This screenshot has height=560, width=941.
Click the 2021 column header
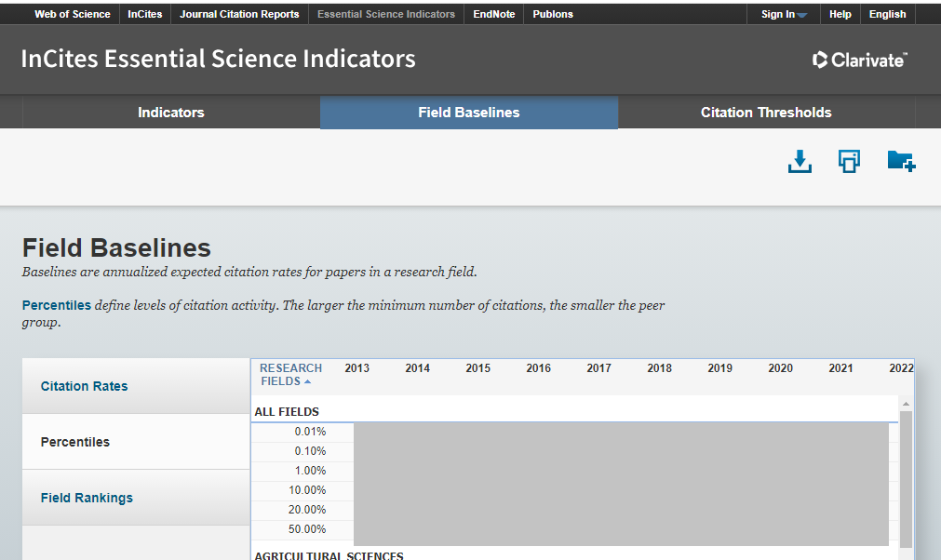point(840,368)
